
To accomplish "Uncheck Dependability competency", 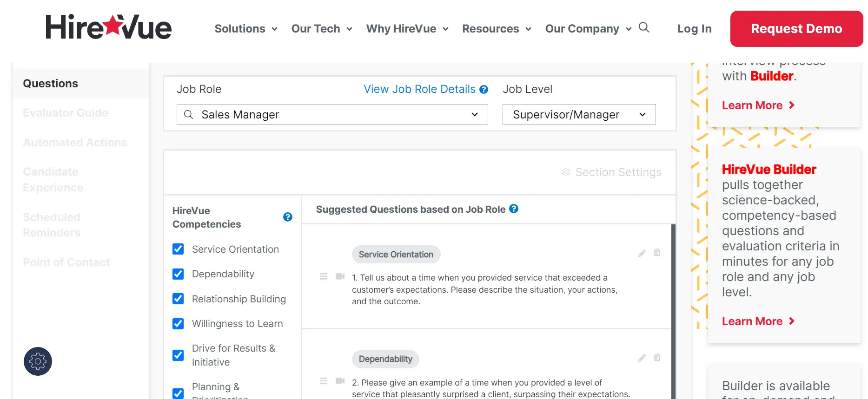I will (178, 274).
